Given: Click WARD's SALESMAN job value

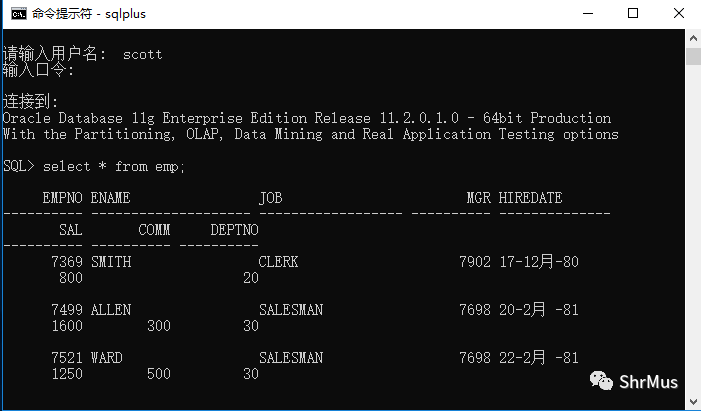Looking at the screenshot, I should 291,358.
